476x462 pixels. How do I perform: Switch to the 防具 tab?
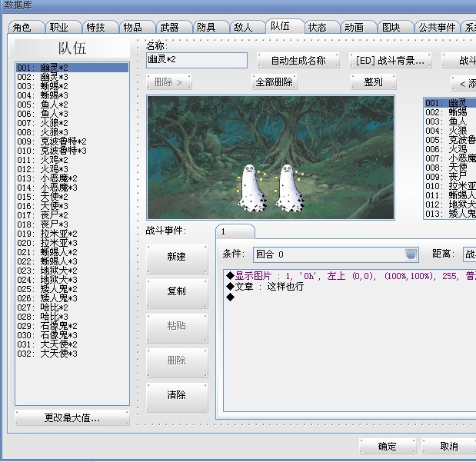click(211, 28)
